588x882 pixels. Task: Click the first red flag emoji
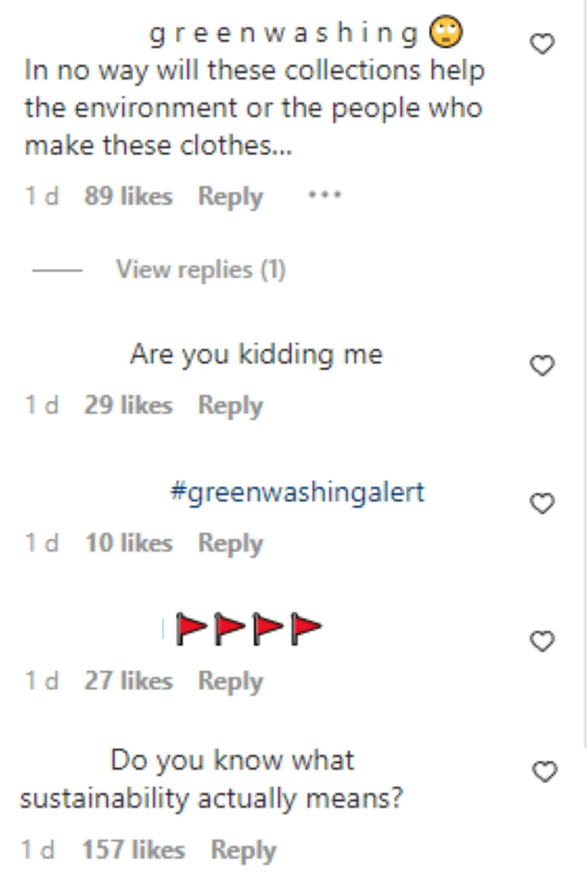[191, 626]
